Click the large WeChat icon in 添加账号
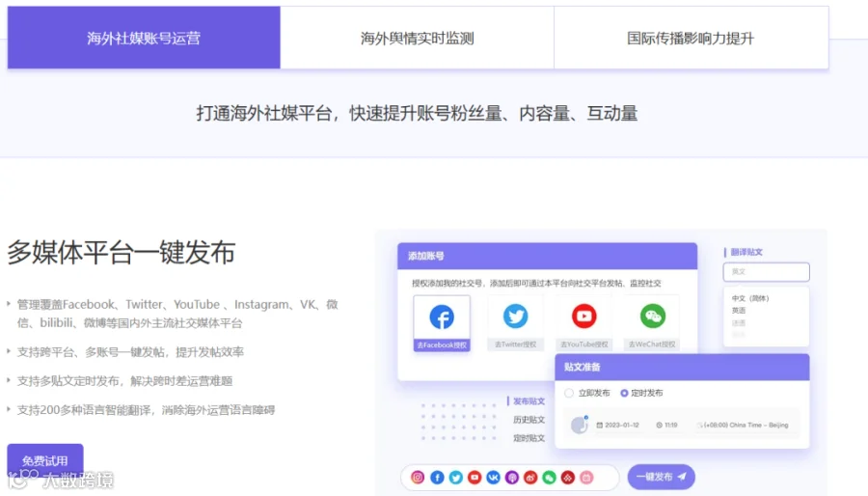The image size is (868, 496). click(x=653, y=317)
